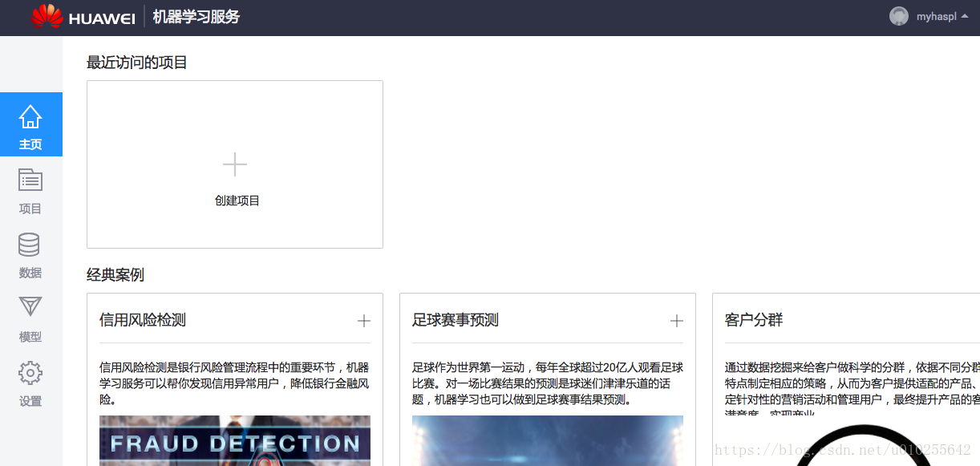Click the 经典案例 heading

pyautogui.click(x=115, y=275)
